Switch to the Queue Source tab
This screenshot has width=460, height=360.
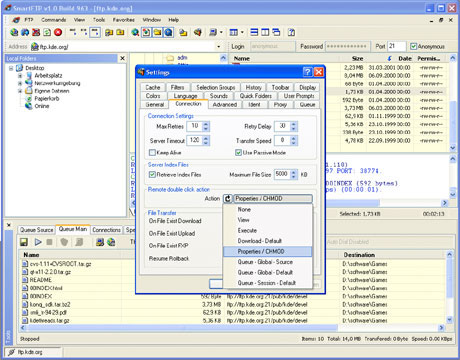pyautogui.click(x=36, y=230)
